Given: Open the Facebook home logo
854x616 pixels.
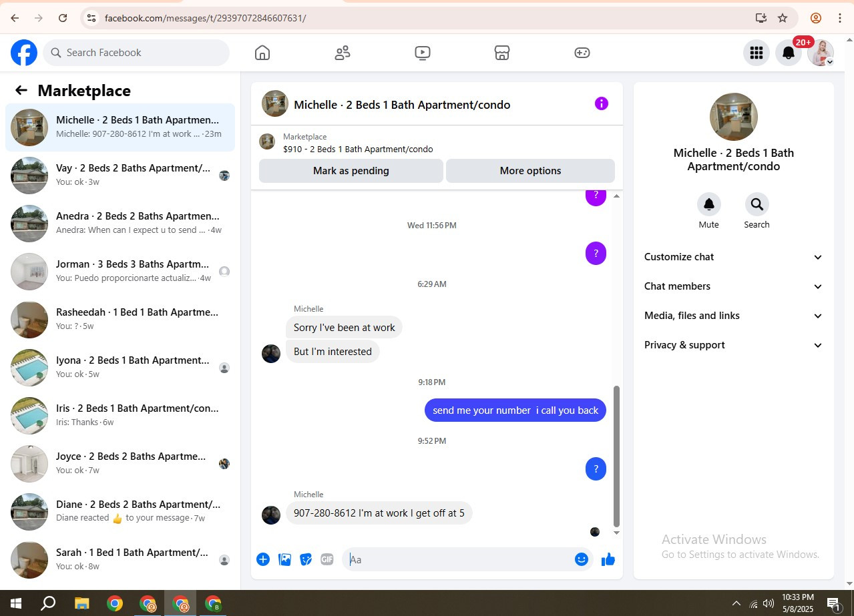Looking at the screenshot, I should pyautogui.click(x=24, y=53).
